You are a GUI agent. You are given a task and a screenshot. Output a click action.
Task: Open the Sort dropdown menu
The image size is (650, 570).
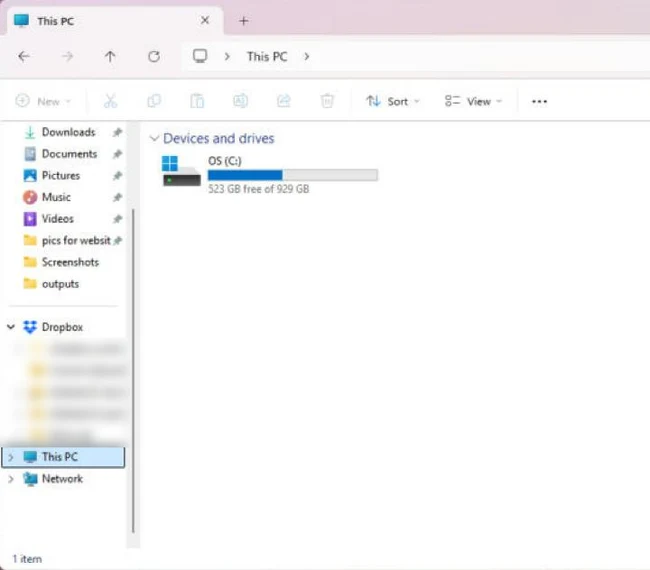point(393,102)
